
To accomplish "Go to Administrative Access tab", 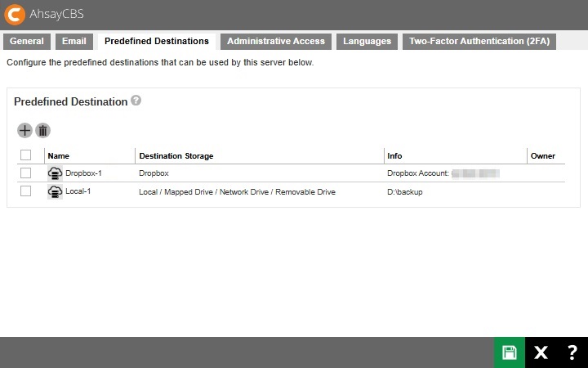I will (276, 41).
